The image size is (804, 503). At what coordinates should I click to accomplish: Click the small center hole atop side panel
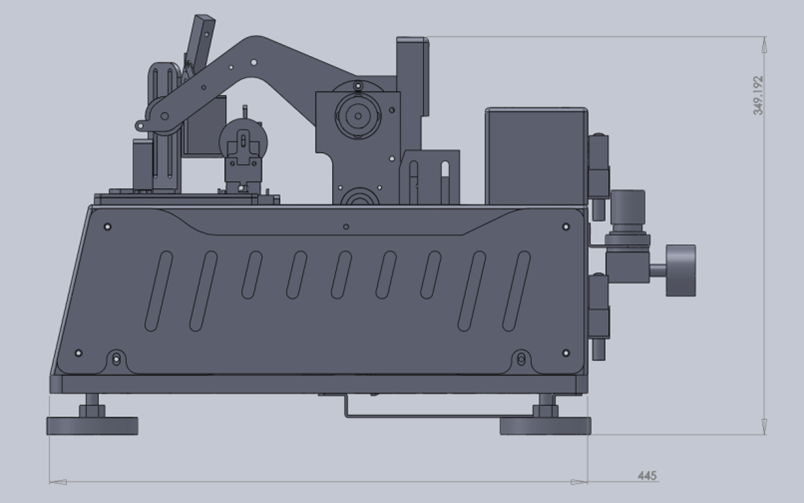click(x=346, y=227)
